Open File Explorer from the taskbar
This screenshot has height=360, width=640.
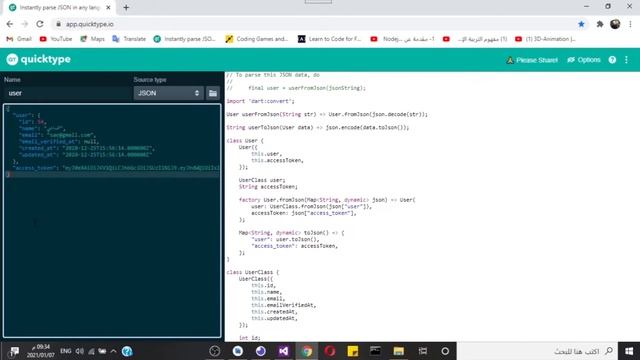coord(399,351)
